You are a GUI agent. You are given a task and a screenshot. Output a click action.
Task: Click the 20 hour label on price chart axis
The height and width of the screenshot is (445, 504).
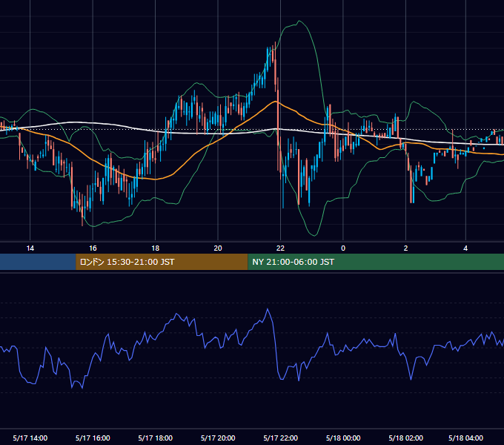tap(218, 248)
